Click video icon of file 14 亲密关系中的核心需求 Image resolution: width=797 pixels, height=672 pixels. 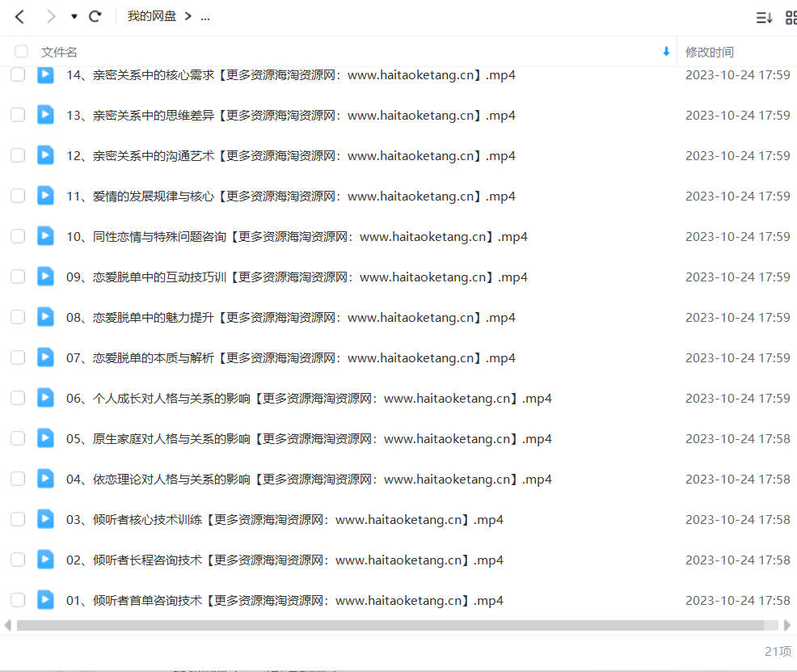[x=45, y=74]
